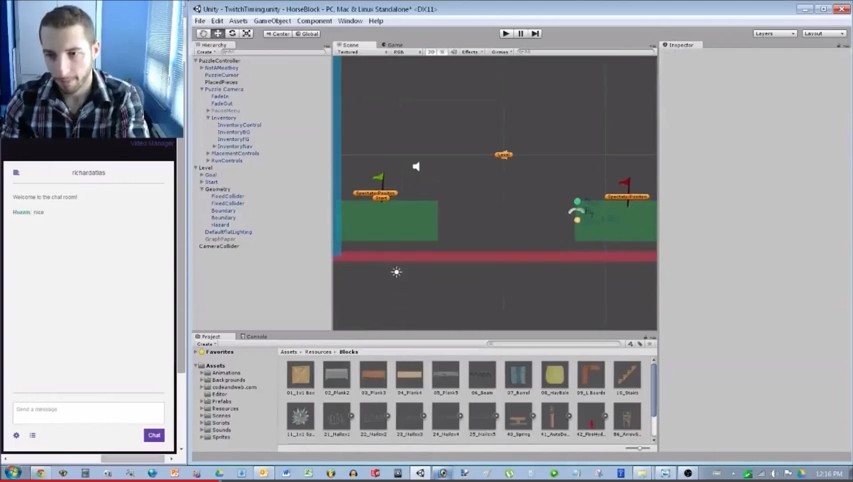Select Hazard in the hierarchy
Screen dimensions: 853x482
220,225
